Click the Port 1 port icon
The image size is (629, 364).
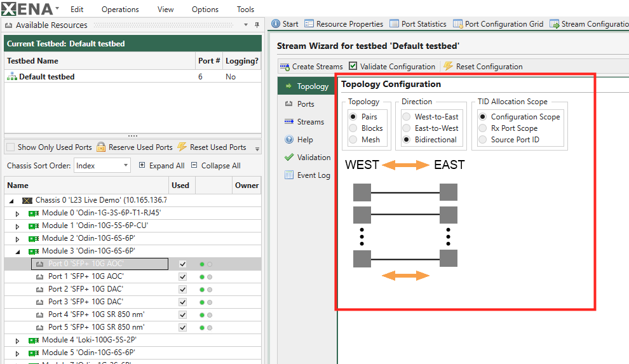[x=40, y=276]
